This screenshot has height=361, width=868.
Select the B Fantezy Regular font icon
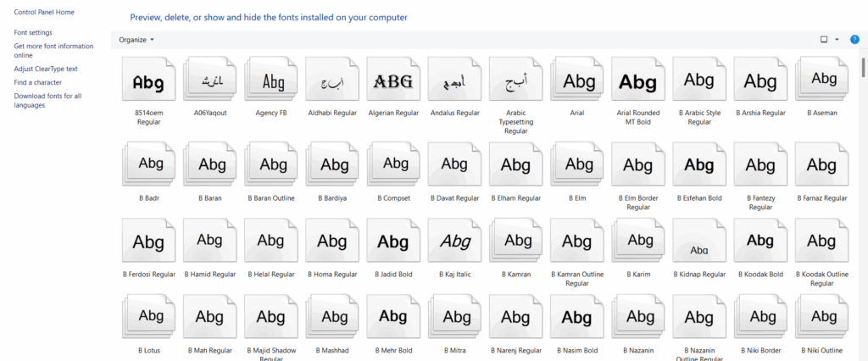coord(760,164)
